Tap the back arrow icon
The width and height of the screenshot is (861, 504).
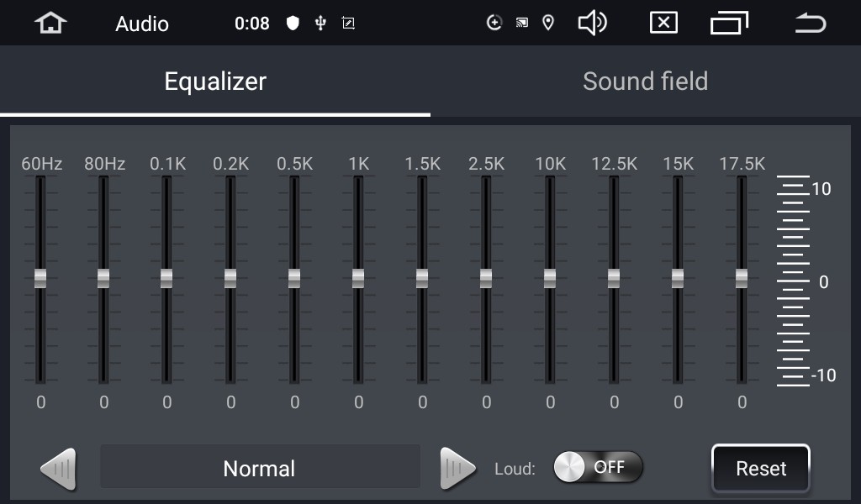click(811, 23)
